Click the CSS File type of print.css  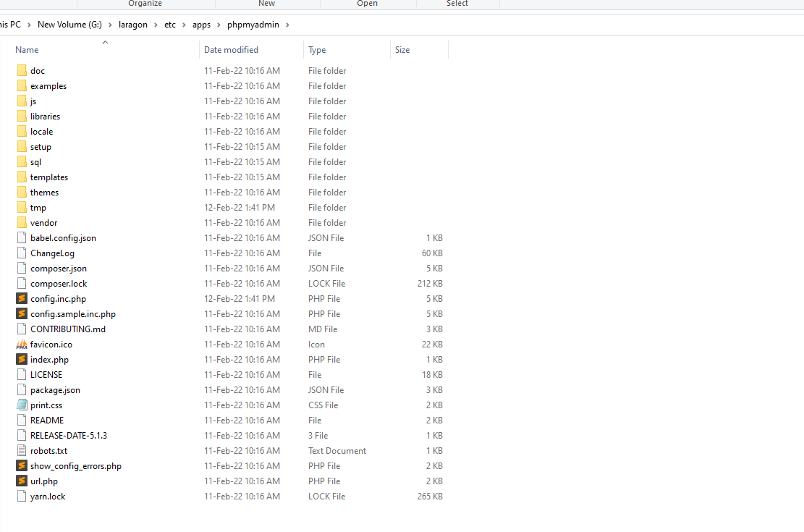(323, 405)
